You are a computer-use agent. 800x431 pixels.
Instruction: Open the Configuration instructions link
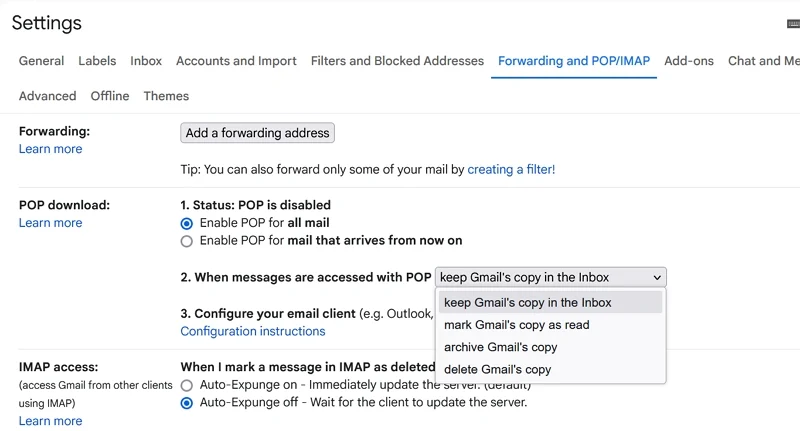252,331
